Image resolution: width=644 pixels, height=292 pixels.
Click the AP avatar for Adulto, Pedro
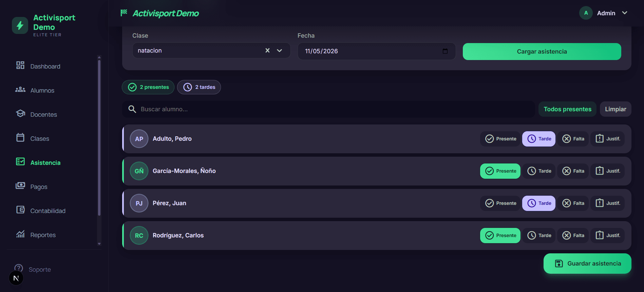[139, 139]
